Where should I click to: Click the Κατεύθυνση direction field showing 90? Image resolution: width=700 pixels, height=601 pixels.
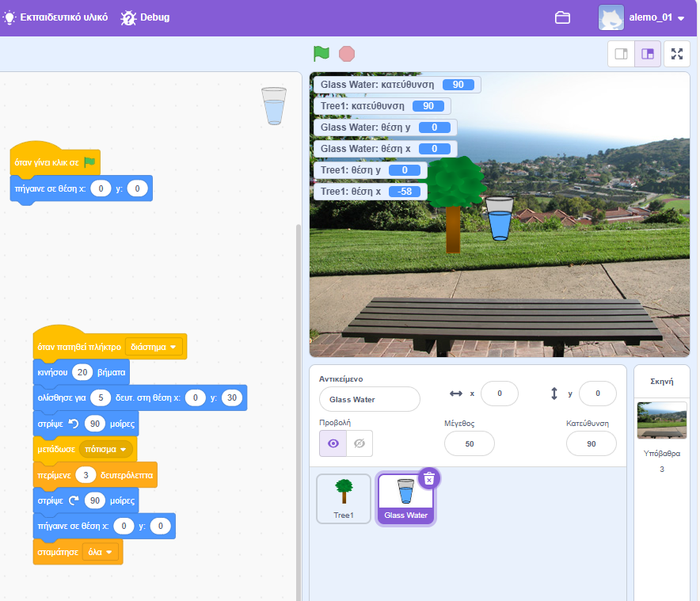coord(591,444)
